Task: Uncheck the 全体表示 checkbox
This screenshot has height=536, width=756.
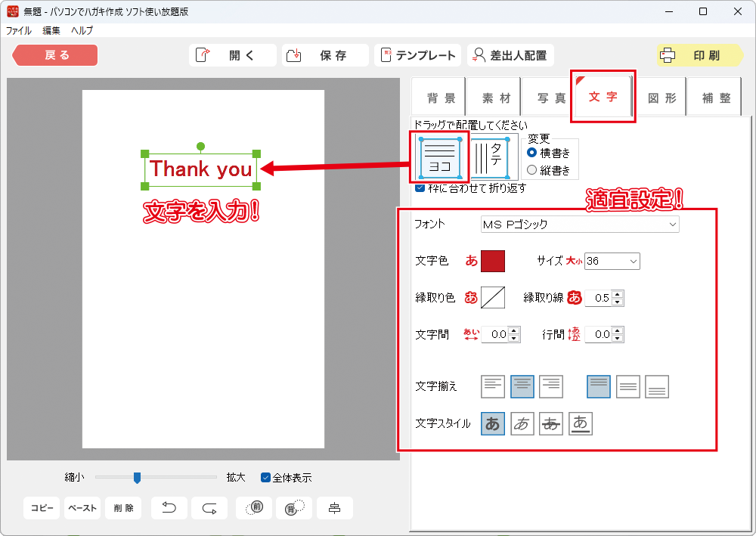Action: pos(265,478)
